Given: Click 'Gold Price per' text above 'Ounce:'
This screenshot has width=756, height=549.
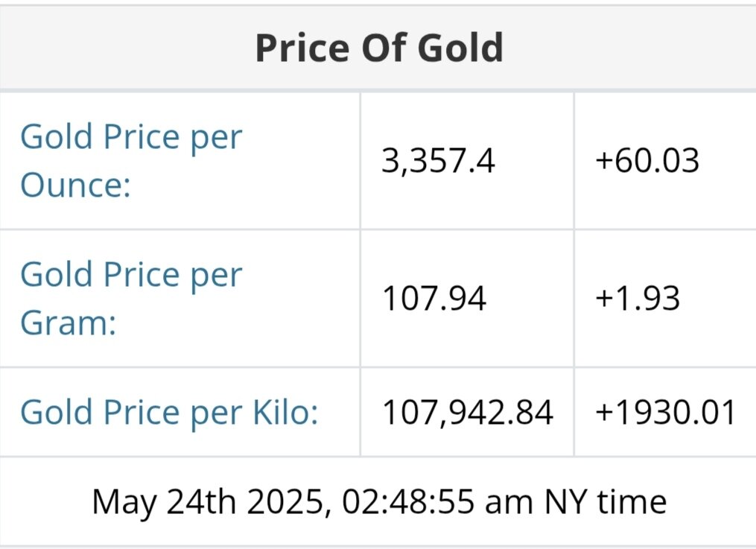Looking at the screenshot, I should (x=131, y=137).
